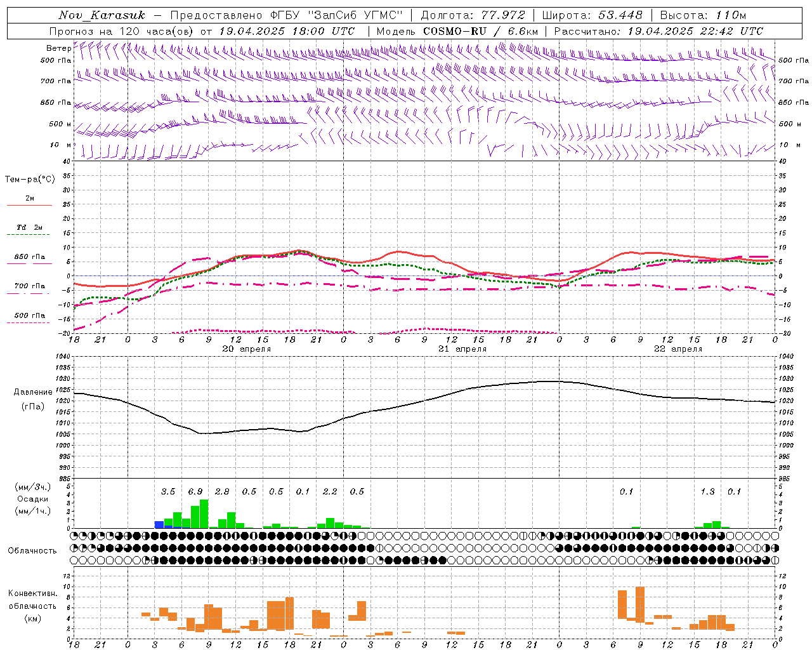Click the Рассчитано: 19.04.2025 22:42 UTC timestamp
This screenshot has height=650, width=812.
(658, 31)
